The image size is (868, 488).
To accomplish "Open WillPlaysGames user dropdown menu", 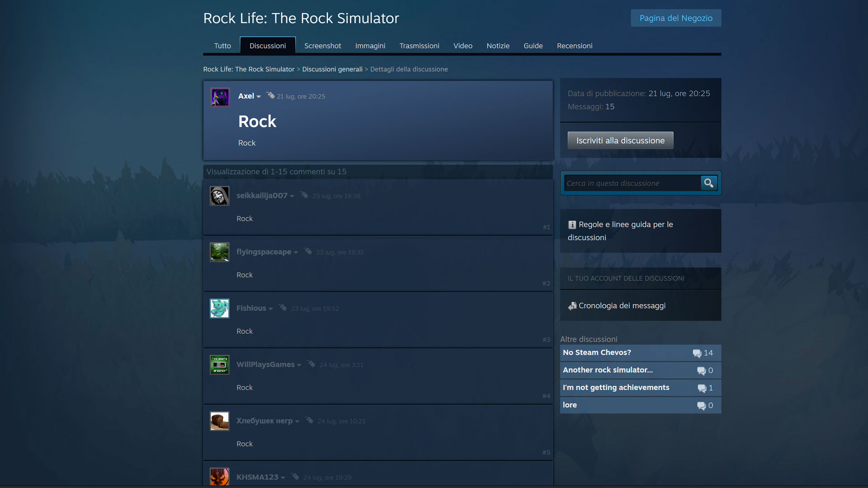I will [x=299, y=365].
